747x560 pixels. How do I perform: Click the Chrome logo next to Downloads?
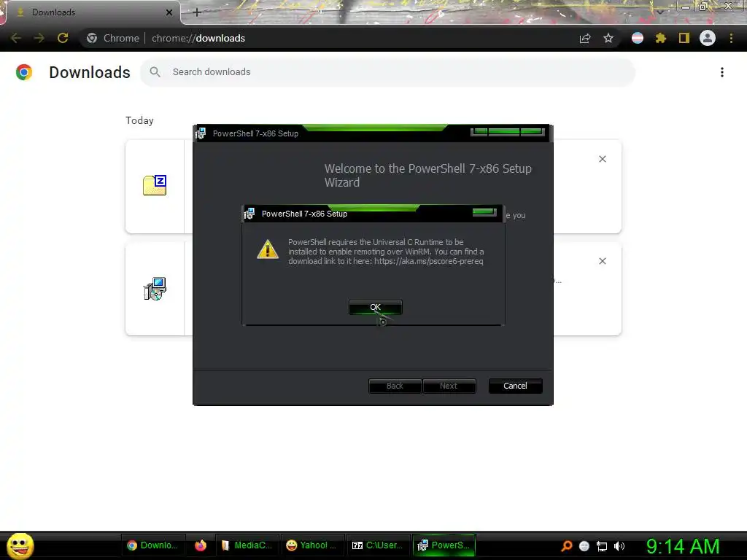click(24, 72)
